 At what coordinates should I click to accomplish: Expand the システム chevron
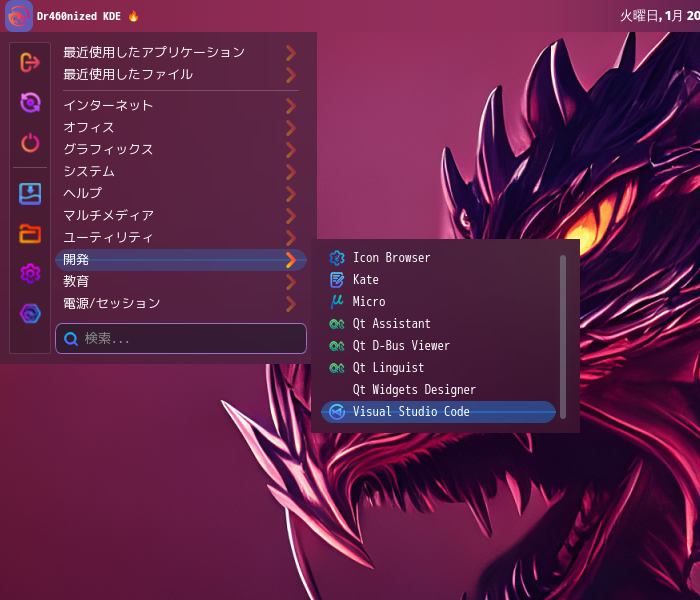click(x=291, y=171)
